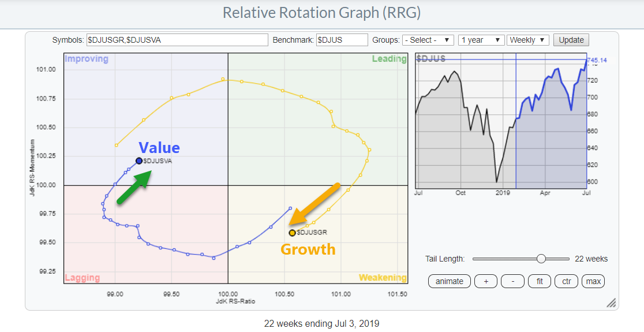
Task: Click the minus zoom button
Action: click(512, 281)
